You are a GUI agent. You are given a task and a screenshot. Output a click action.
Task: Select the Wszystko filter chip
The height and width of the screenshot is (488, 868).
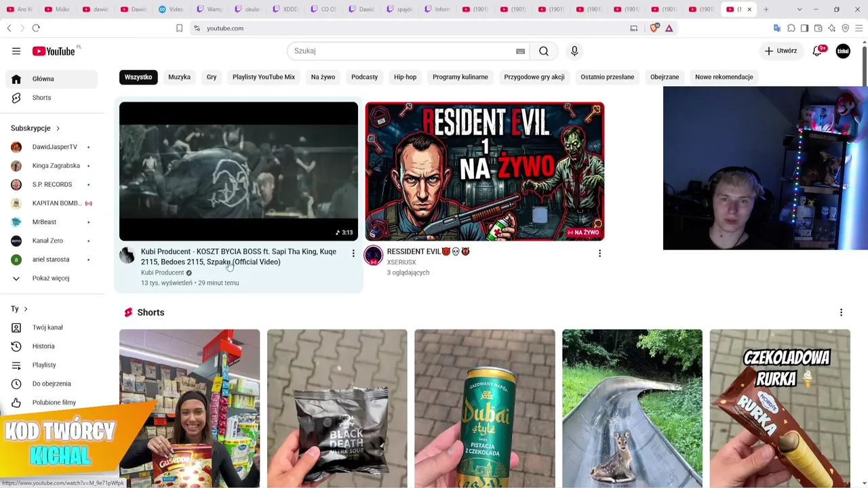click(138, 77)
